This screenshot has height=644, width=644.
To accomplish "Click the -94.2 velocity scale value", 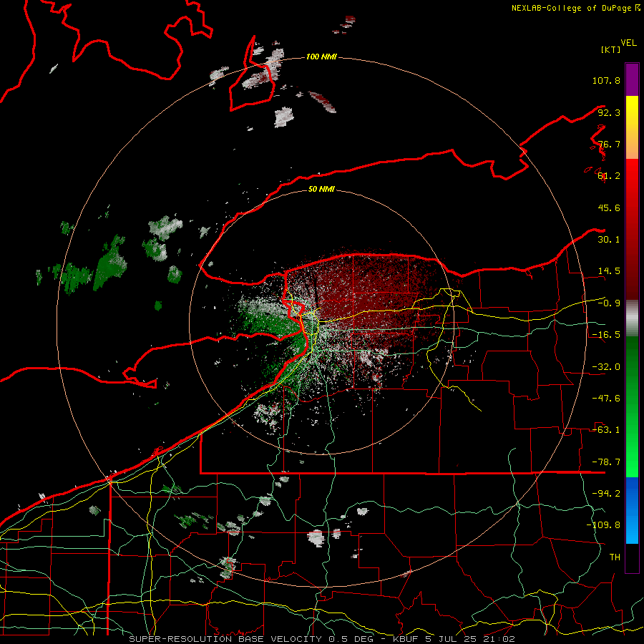I will pos(606,494).
